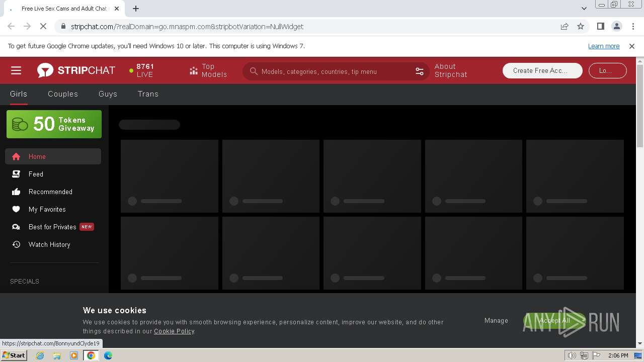The height and width of the screenshot is (362, 644).
Task: Open About Stripchat link
Action: (x=451, y=70)
